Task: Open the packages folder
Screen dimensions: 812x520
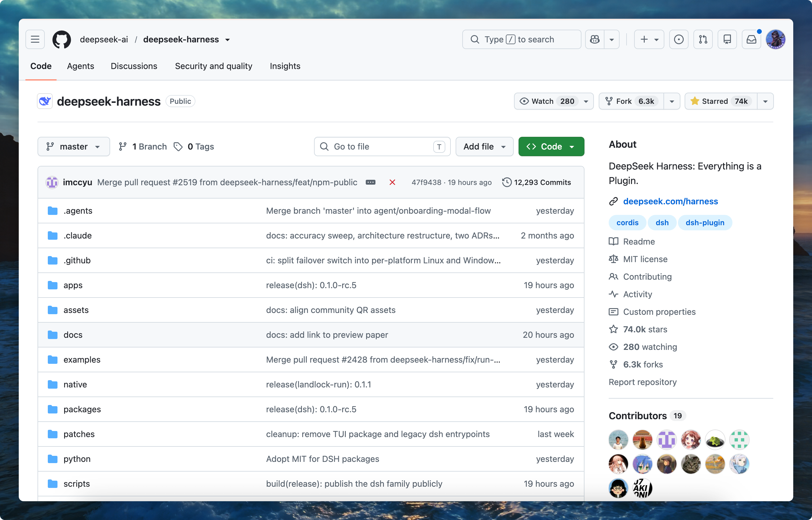Action: pyautogui.click(x=82, y=409)
